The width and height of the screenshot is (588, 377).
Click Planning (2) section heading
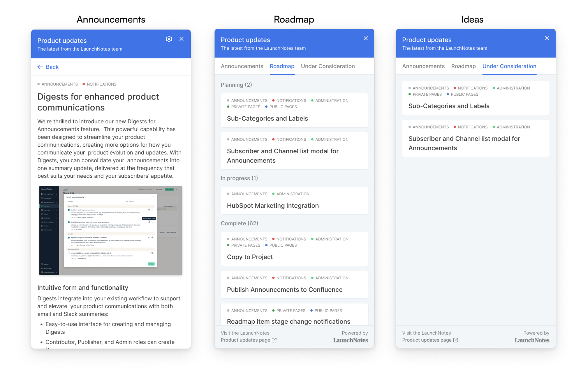pos(236,85)
